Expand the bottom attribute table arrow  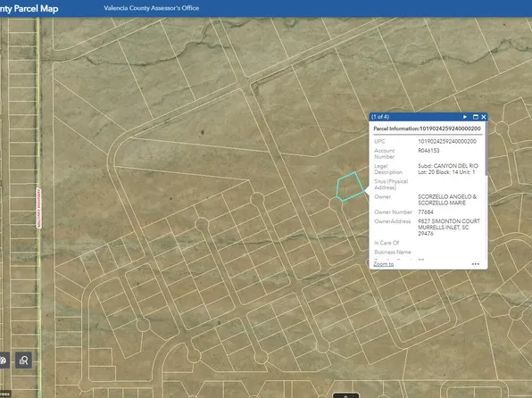[x=345, y=395]
